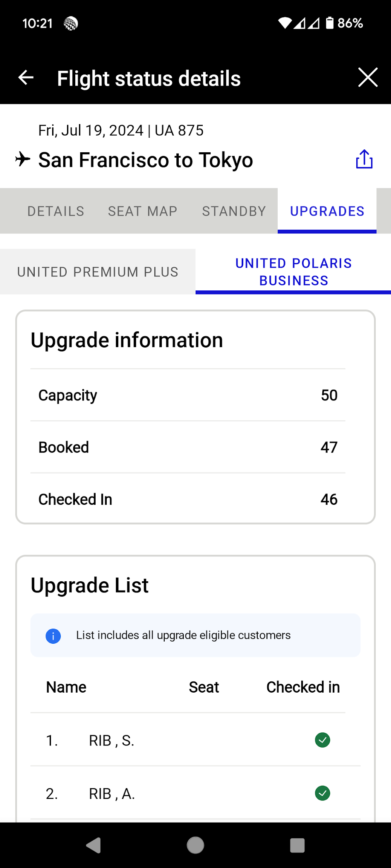The width and height of the screenshot is (391, 868).
Task: Select passenger RIB, A. in upgrade list
Action: click(112, 794)
